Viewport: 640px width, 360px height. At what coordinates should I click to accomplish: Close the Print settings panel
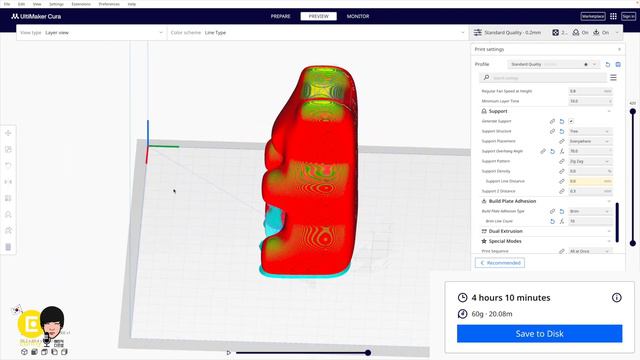tap(619, 49)
